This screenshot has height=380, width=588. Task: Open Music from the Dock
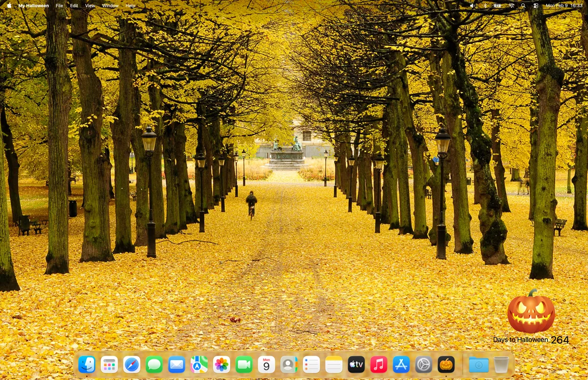click(379, 364)
